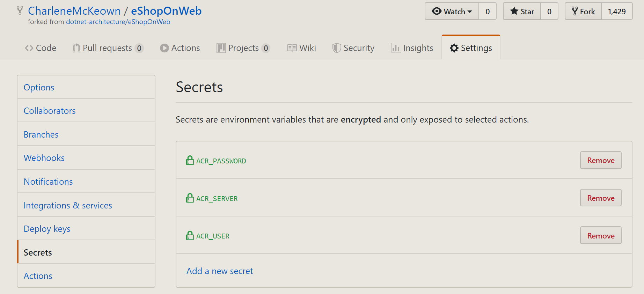Open Actions in settings sidebar
Image resolution: width=644 pixels, height=294 pixels.
coord(86,276)
